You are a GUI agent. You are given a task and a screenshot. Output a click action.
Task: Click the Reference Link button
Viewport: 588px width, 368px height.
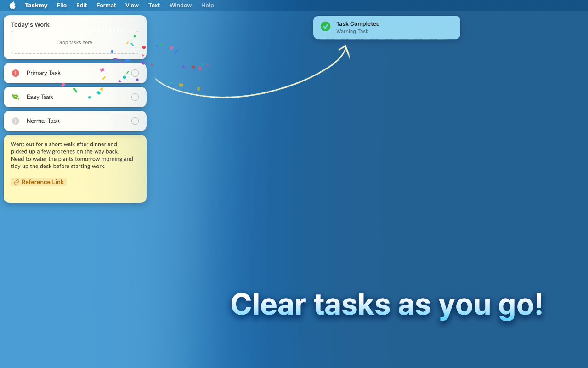click(39, 182)
